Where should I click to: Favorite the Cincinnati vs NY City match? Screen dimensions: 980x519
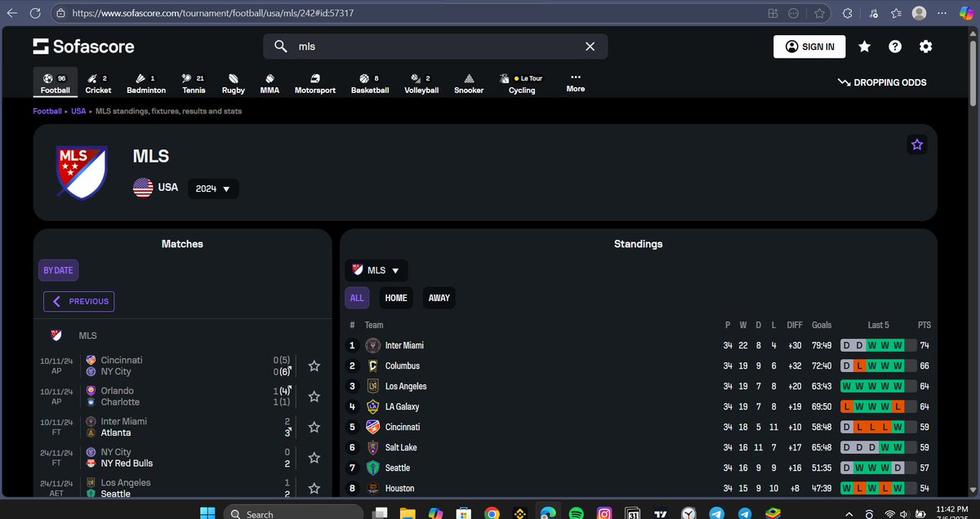tap(314, 366)
